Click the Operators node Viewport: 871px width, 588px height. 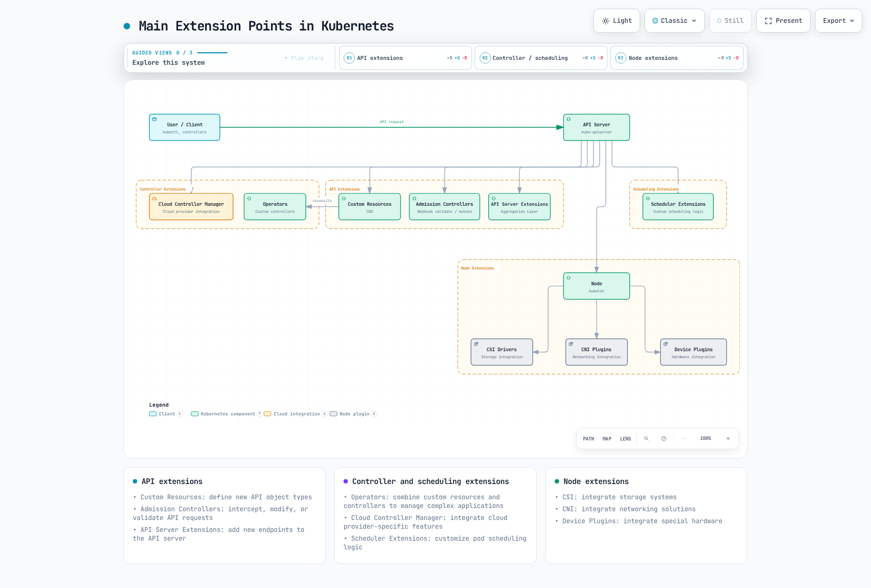[x=275, y=207]
